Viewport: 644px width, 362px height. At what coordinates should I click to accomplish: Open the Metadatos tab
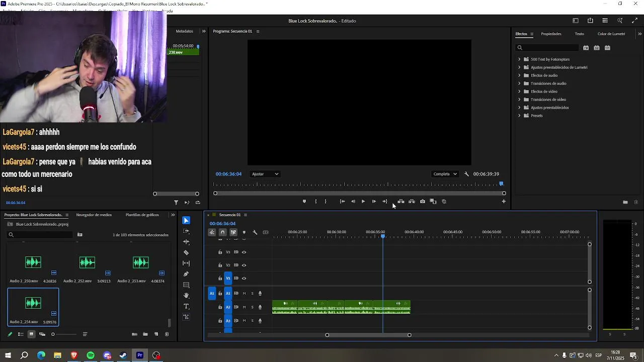click(x=184, y=31)
